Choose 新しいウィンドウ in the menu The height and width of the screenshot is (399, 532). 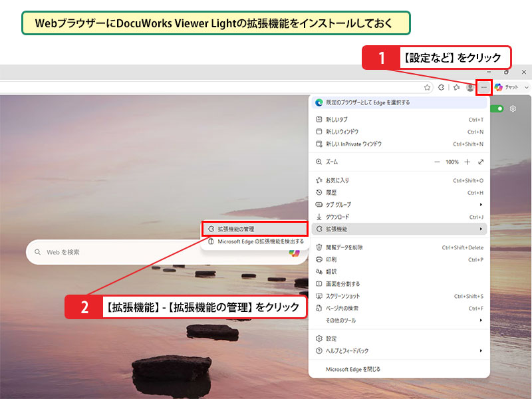pos(399,132)
